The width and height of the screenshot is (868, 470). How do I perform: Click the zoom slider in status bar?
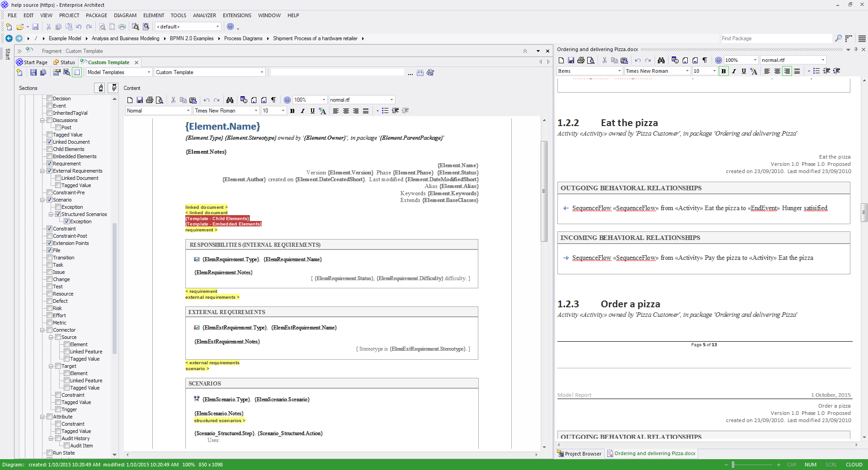coord(733,465)
